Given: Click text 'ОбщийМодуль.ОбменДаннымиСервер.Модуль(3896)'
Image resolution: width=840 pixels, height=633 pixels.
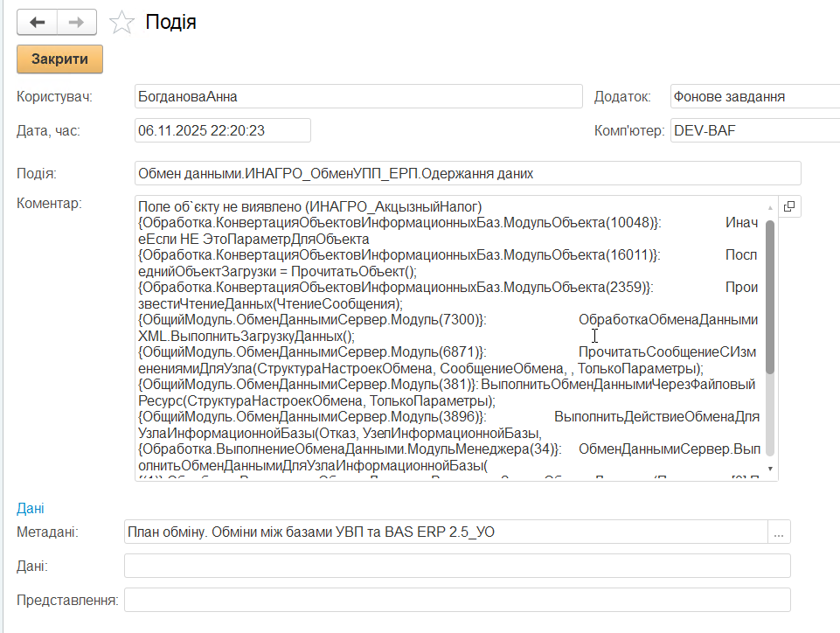Looking at the screenshot, I should (312, 416).
